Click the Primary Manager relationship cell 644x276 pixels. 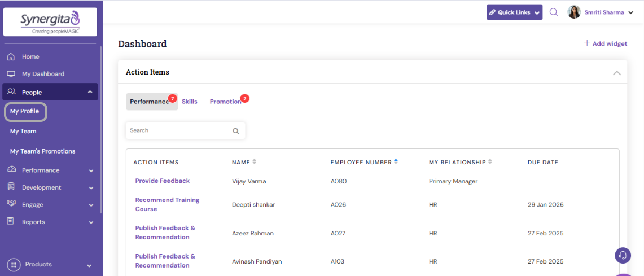pyautogui.click(x=453, y=181)
